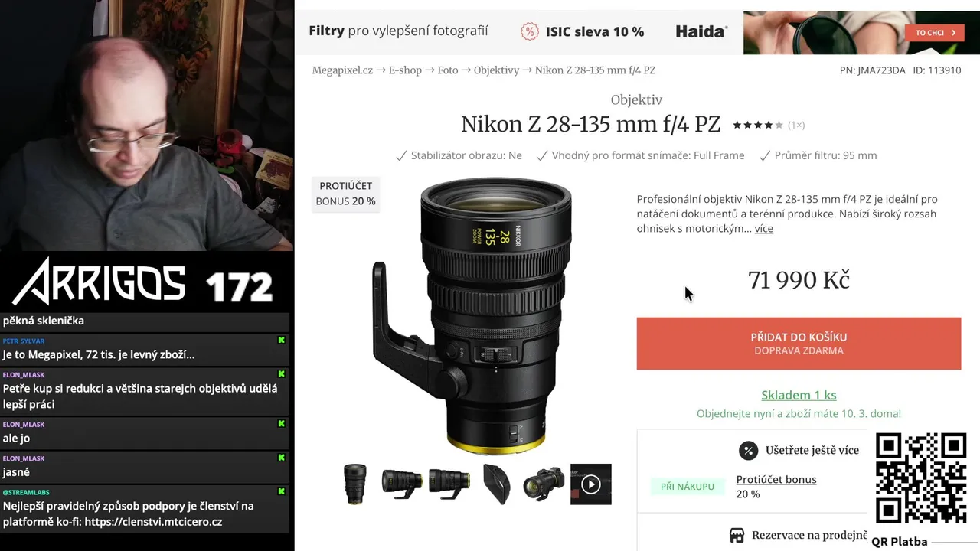Select the lens mounted on camera thumbnail
The image size is (980, 551).
click(544, 484)
